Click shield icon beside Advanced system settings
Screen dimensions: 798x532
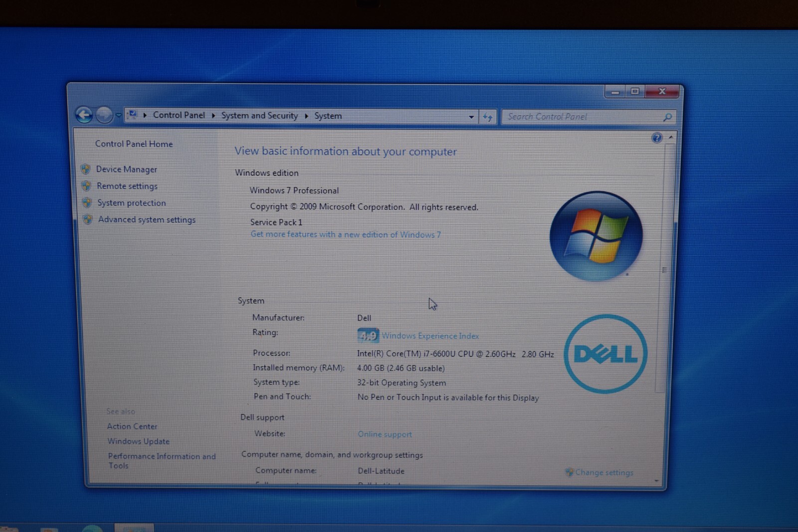coord(88,219)
